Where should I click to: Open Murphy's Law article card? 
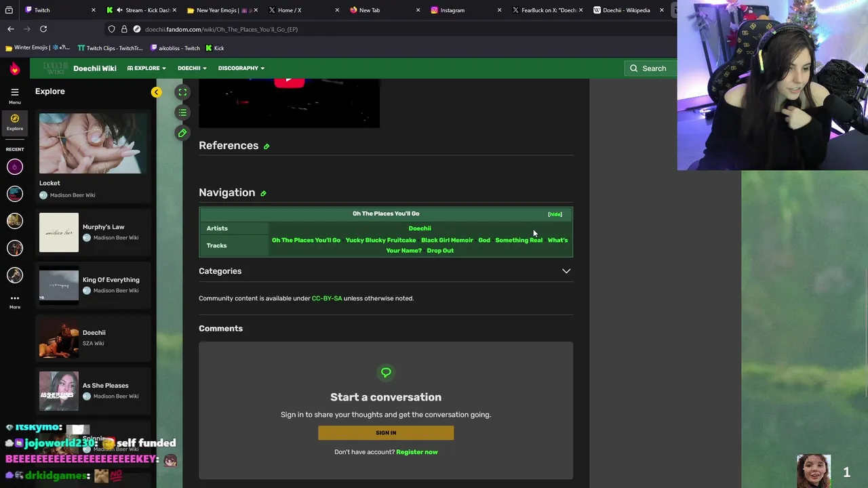tap(93, 232)
